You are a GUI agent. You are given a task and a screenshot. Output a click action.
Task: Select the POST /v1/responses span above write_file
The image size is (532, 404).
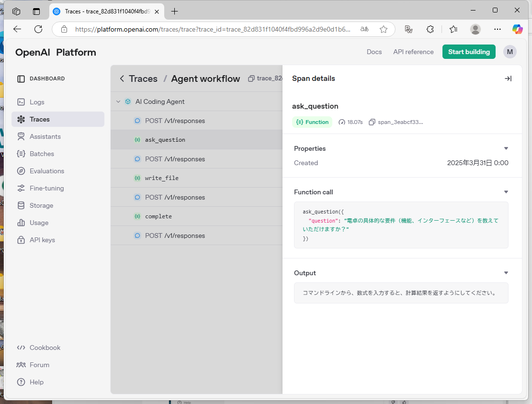[x=196, y=159]
